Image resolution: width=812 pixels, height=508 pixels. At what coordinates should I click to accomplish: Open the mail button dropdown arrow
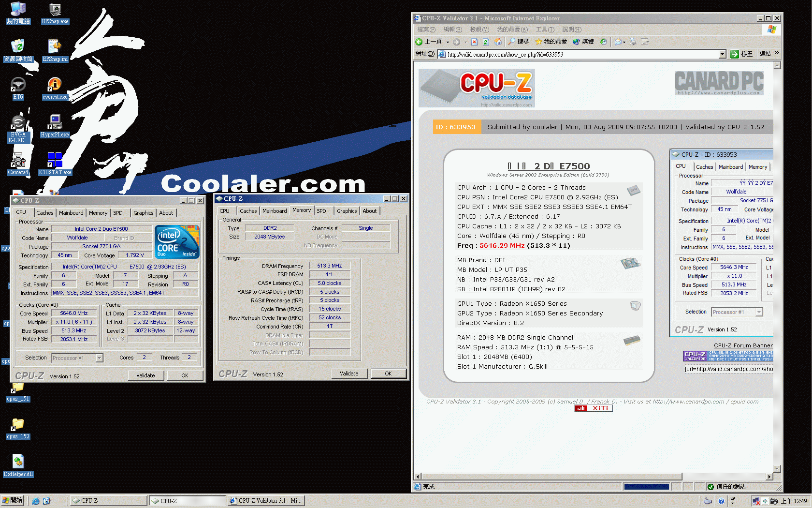tap(624, 42)
